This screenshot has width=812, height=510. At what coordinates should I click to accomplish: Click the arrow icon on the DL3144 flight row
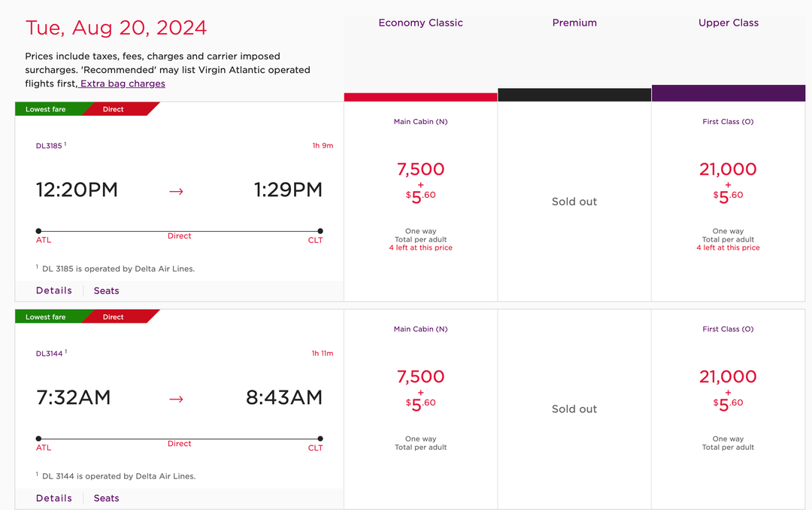(176, 399)
